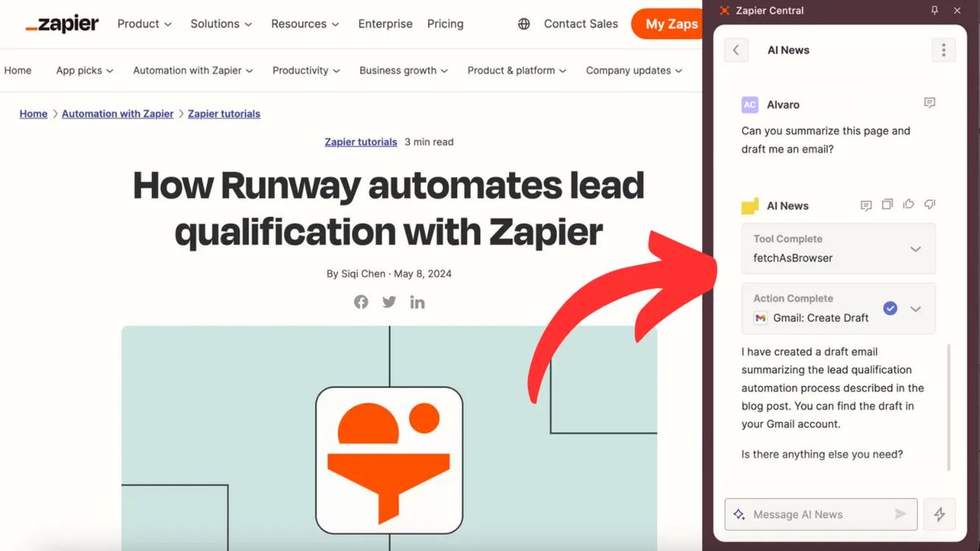The width and height of the screenshot is (980, 551).
Task: Click Home breadcrumb link
Action: point(33,113)
